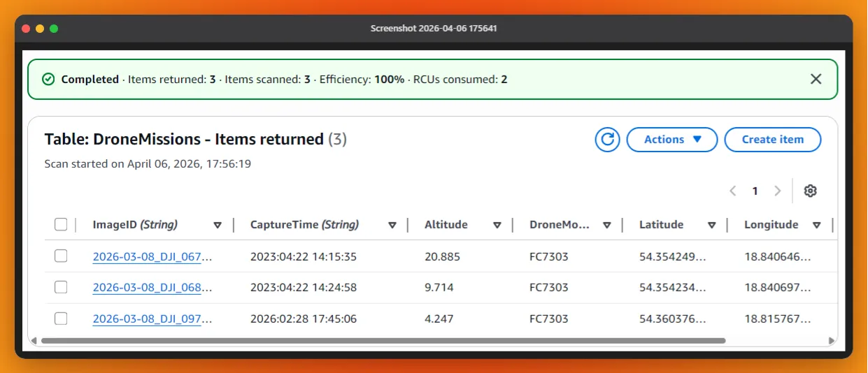Open the 2026-03-08_DJI_068 item link
The image size is (868, 373).
click(x=152, y=288)
